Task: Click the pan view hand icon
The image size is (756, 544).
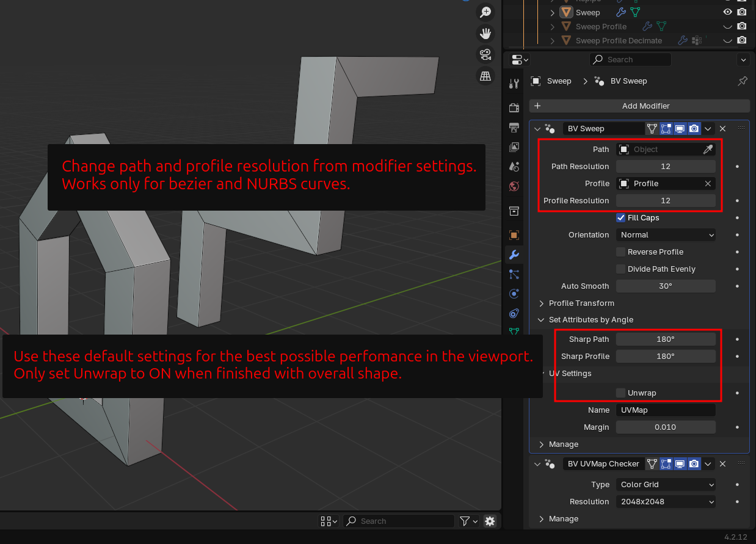Action: click(485, 34)
